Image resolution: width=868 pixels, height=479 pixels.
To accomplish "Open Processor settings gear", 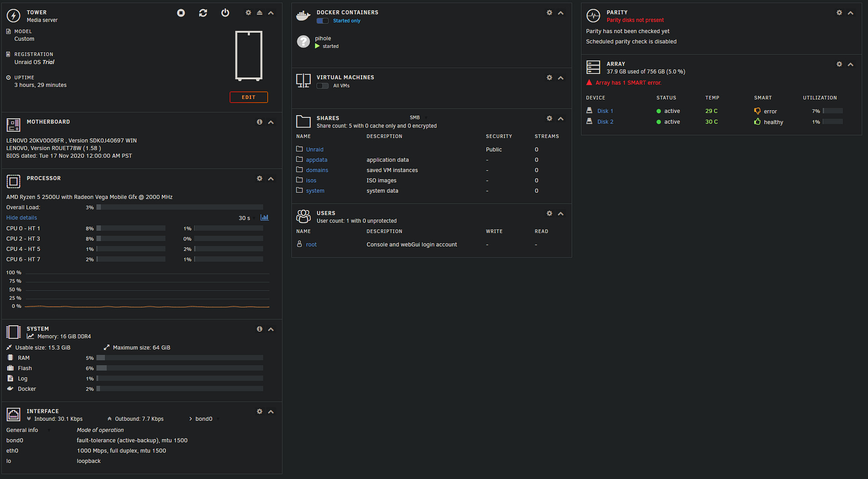I will pyautogui.click(x=259, y=178).
